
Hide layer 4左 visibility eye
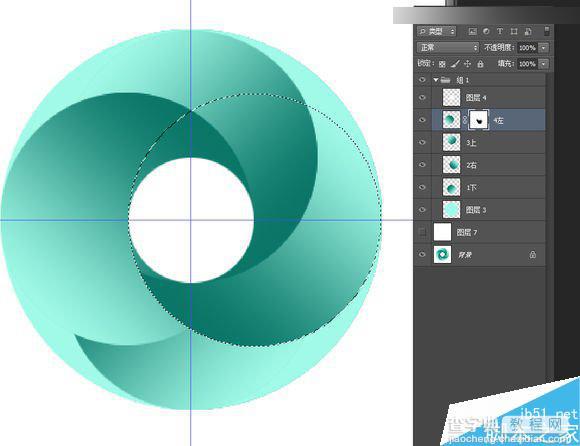coord(422,120)
